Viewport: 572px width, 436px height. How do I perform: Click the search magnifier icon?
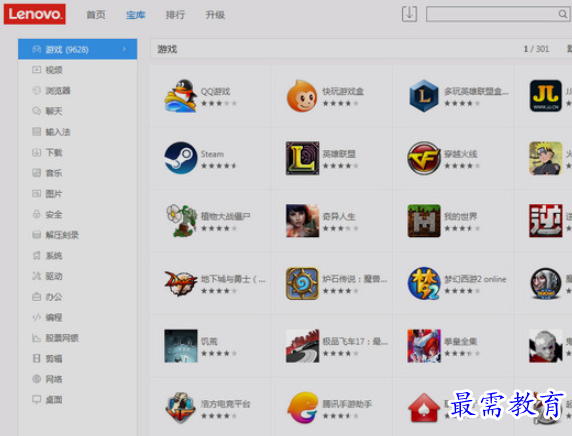[562, 14]
